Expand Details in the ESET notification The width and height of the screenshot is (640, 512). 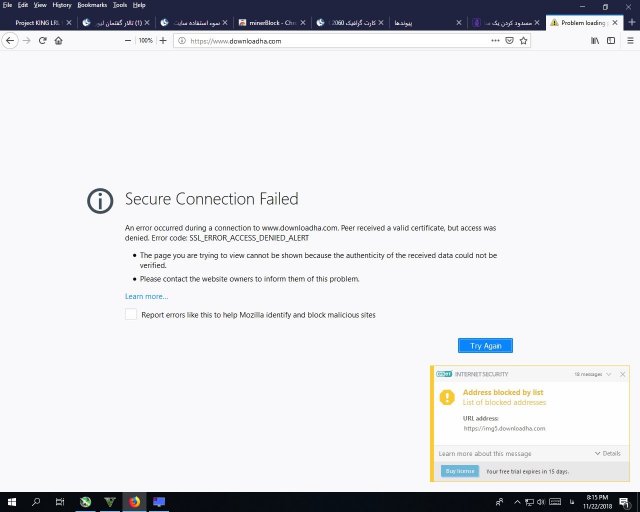click(607, 453)
